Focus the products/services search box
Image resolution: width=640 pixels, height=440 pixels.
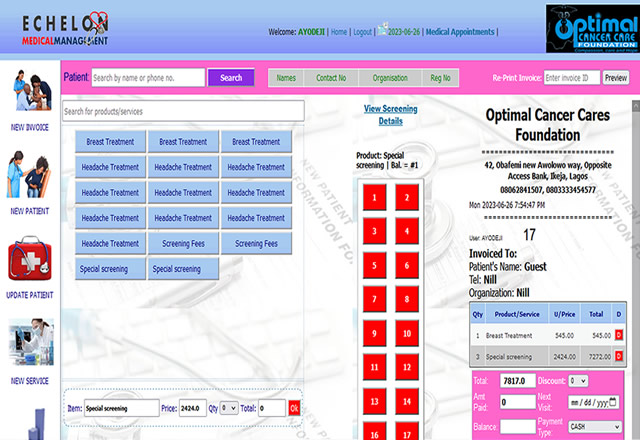pos(183,111)
